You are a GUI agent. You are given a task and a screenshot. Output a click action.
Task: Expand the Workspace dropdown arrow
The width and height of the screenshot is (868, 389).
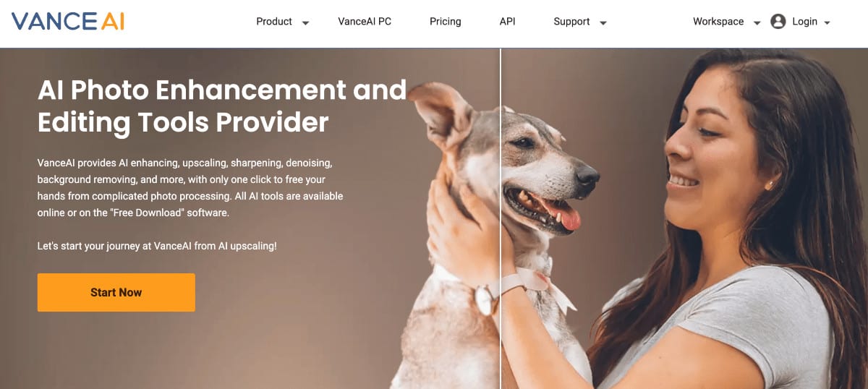point(757,23)
